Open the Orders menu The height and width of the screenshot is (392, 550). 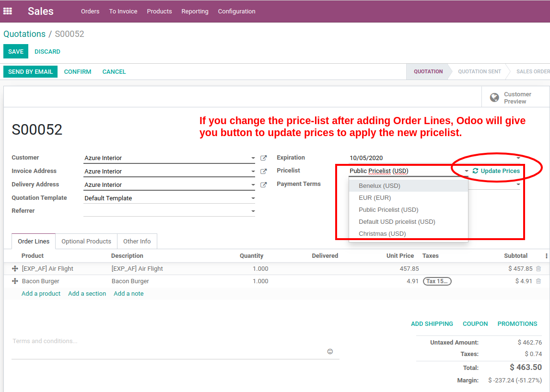coord(90,11)
